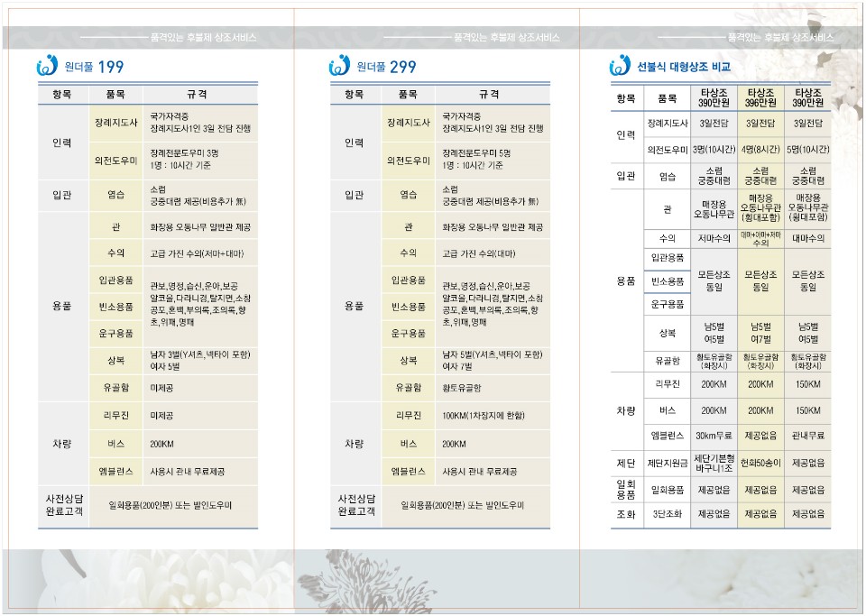Click the 제단지원금 item label
Screen dimensions: 866x616
[668, 463]
